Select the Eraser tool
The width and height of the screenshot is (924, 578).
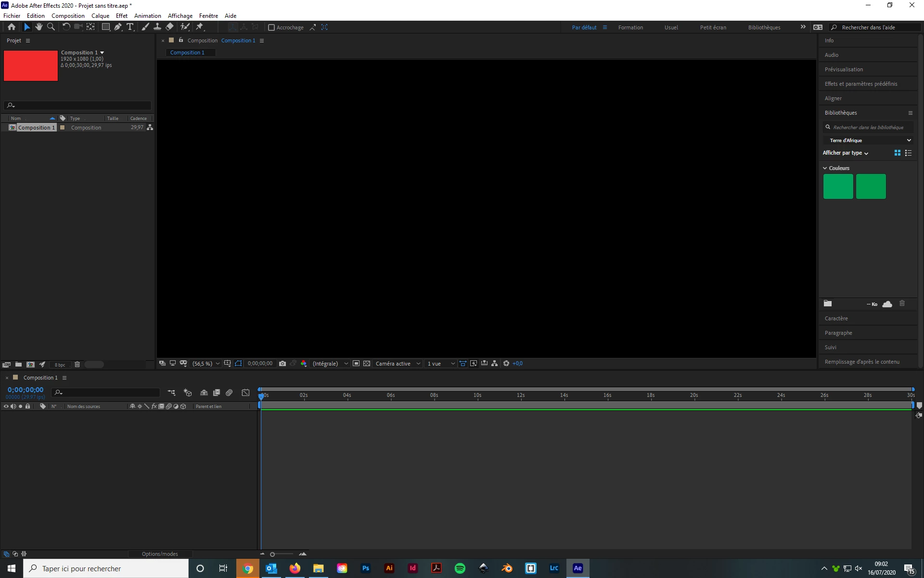click(170, 27)
